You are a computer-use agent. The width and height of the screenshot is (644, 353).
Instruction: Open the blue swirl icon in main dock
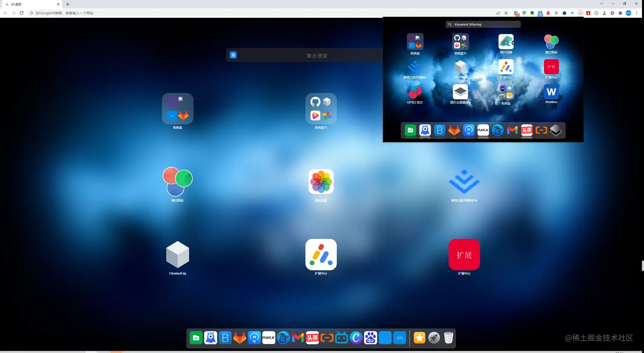[x=283, y=338]
